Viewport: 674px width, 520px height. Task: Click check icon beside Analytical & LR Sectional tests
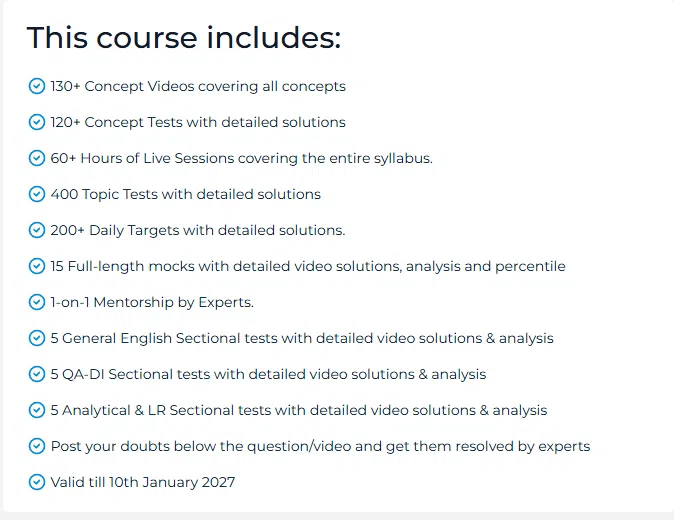tap(37, 410)
